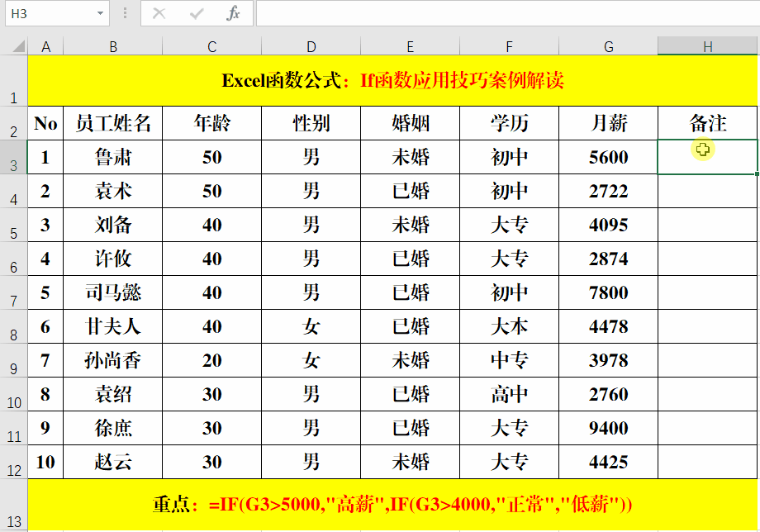This screenshot has height=532, width=760.
Task: Select row 13 header
Action: pos(13,506)
